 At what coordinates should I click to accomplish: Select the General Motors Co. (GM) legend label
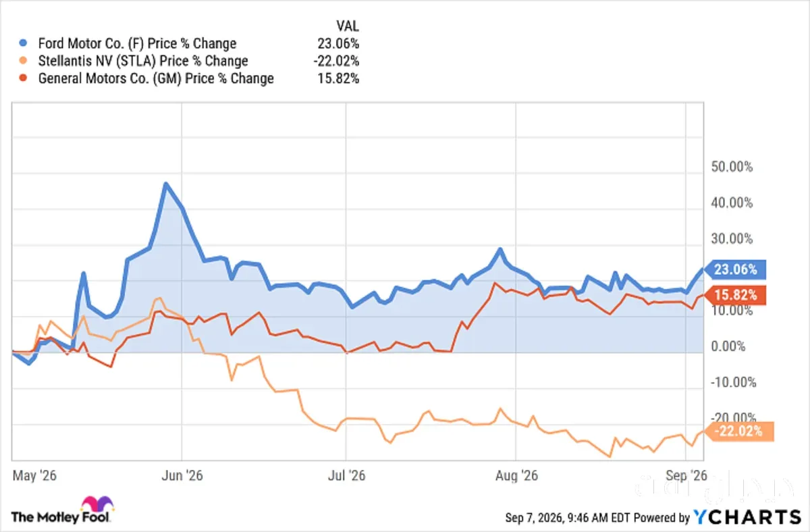[x=156, y=78]
